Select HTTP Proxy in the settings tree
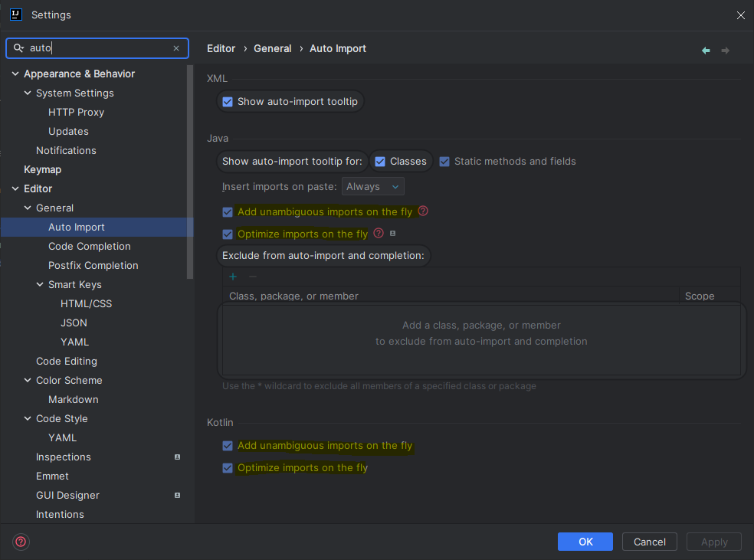The height and width of the screenshot is (560, 754). point(76,112)
